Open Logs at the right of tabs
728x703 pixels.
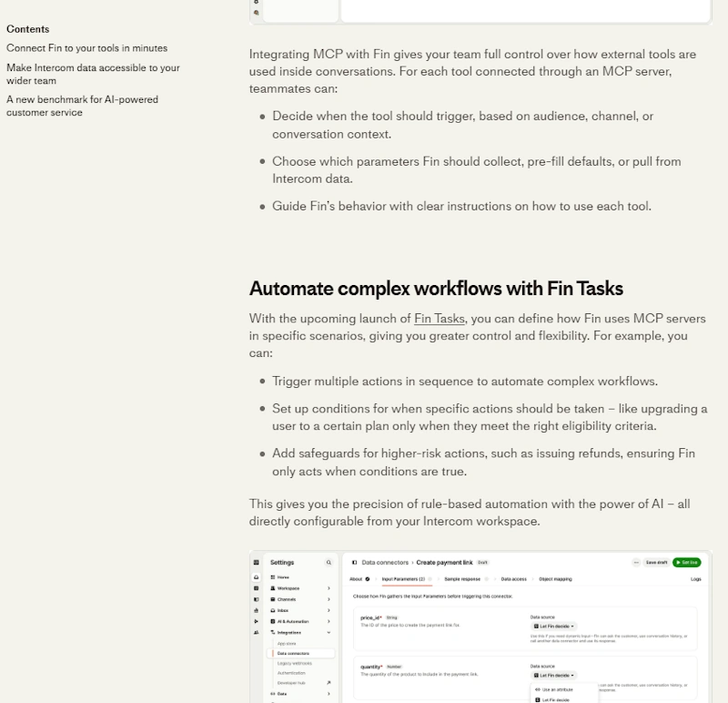tap(695, 579)
